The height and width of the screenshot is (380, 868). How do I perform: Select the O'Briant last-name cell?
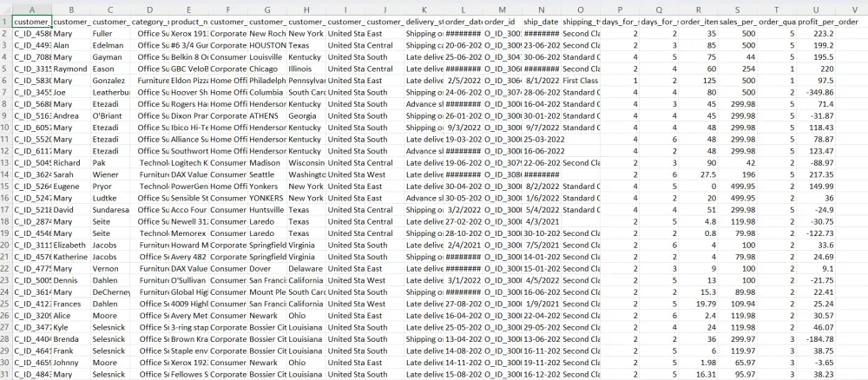[111, 115]
